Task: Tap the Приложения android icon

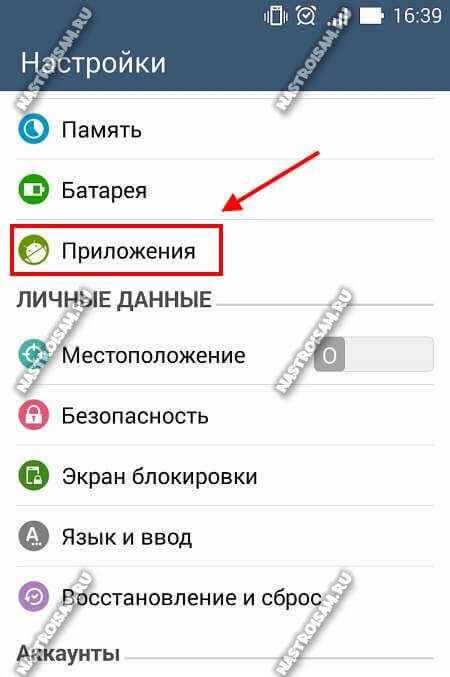Action: click(33, 250)
